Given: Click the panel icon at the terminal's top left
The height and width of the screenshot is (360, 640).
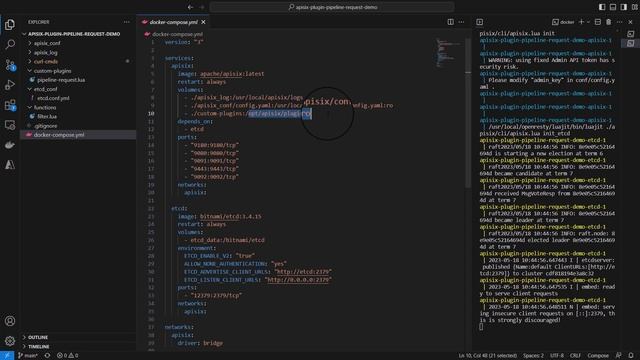Looking at the screenshot, I should pyautogui.click(x=480, y=22).
